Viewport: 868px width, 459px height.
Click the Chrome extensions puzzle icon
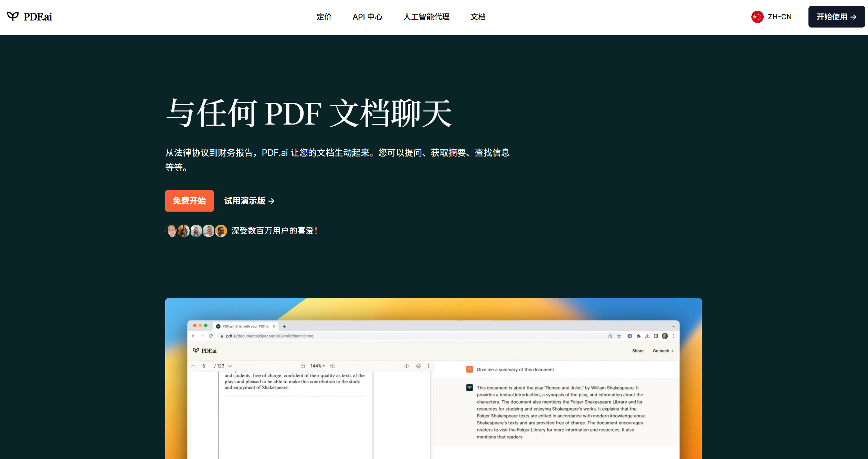pos(638,336)
